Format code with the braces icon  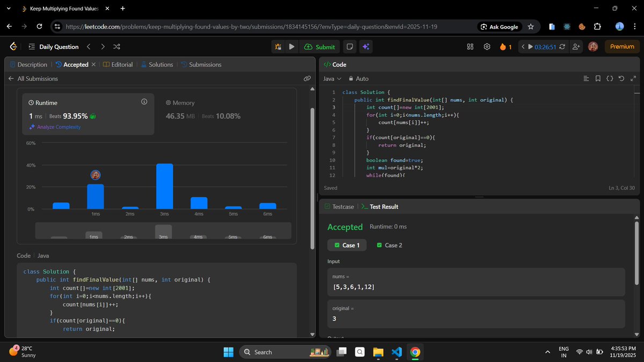coord(610,78)
